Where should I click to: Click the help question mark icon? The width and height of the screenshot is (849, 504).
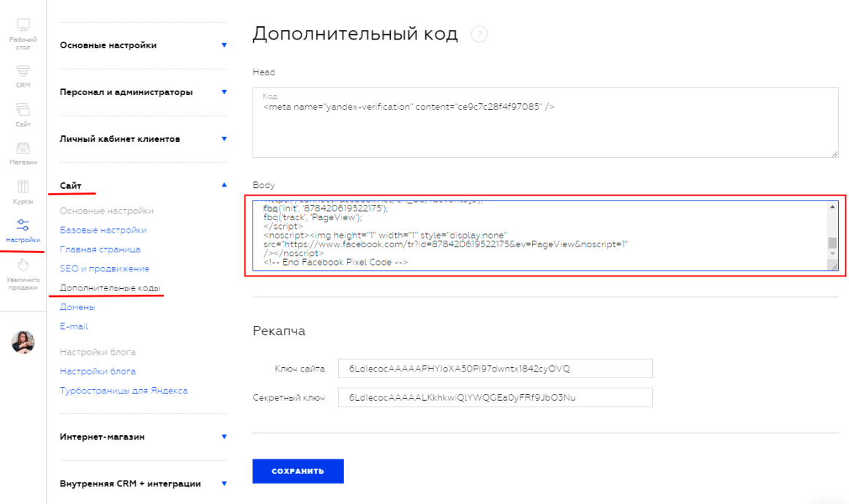(479, 34)
